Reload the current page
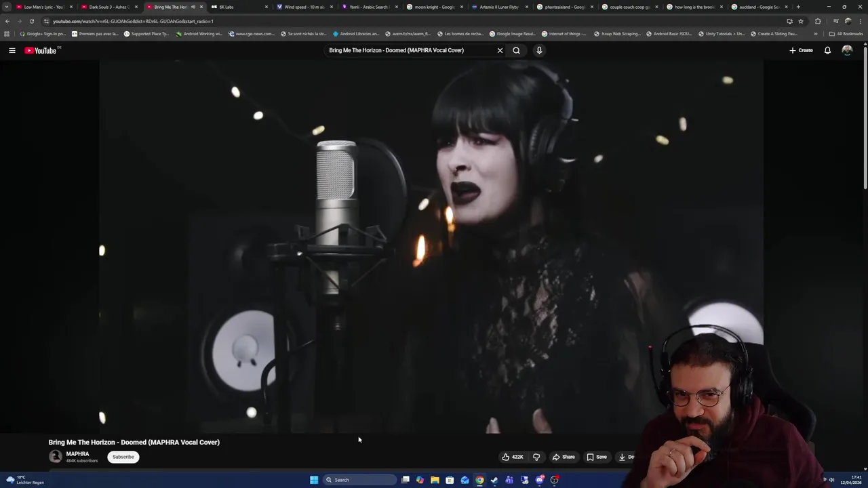868x488 pixels. [32, 21]
